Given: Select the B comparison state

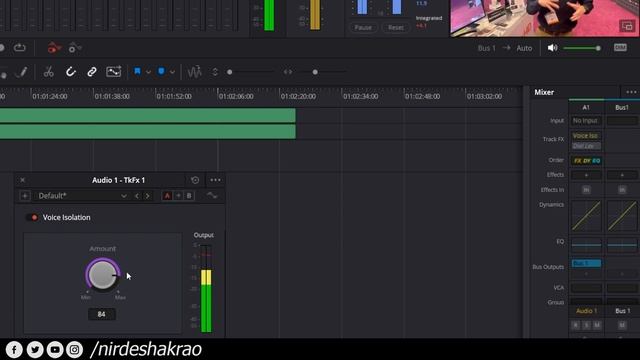Looking at the screenshot, I should (189, 196).
